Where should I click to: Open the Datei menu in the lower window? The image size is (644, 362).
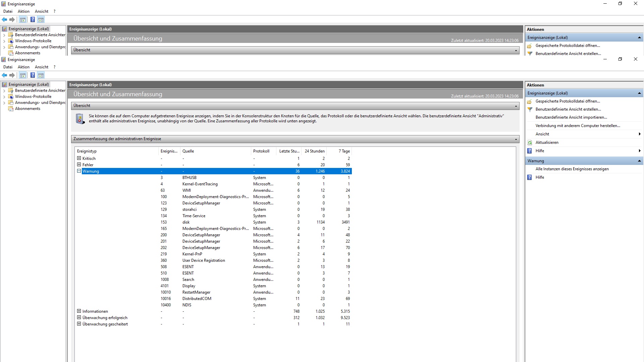pos(8,67)
